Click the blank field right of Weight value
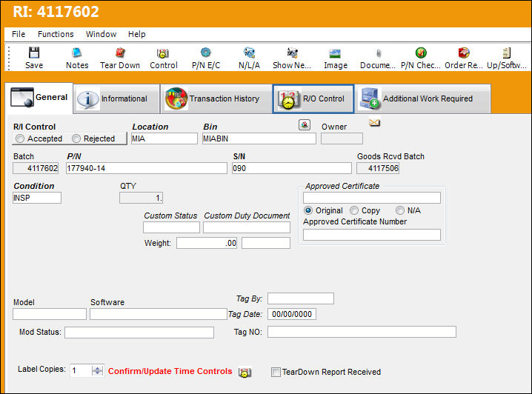The width and height of the screenshot is (532, 394). pyautogui.click(x=266, y=243)
